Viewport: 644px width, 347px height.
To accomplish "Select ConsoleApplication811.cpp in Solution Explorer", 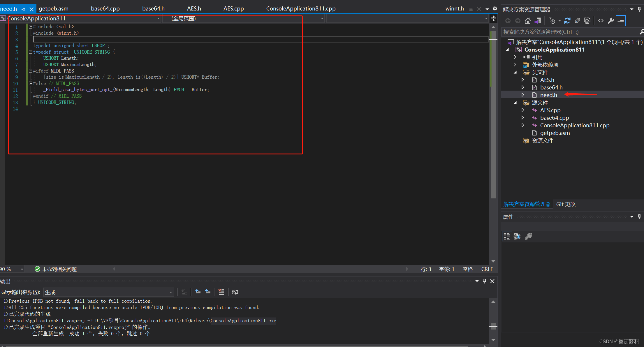I will (x=575, y=125).
